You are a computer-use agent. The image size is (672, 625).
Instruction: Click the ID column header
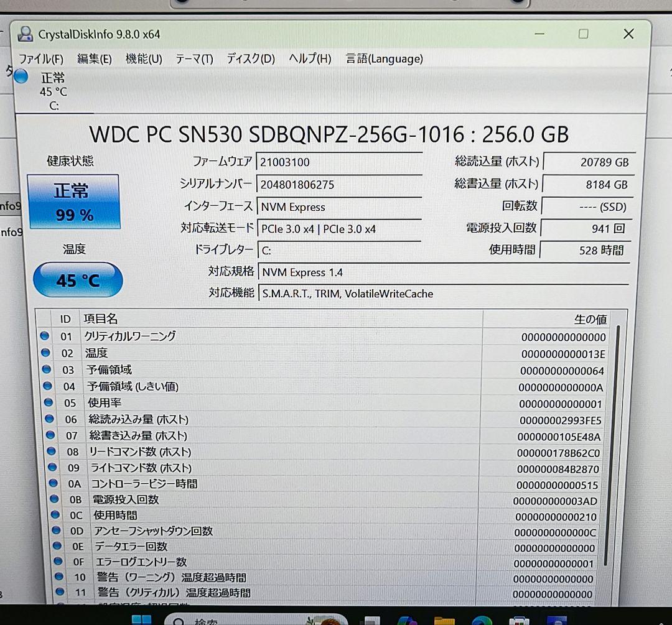tap(65, 319)
